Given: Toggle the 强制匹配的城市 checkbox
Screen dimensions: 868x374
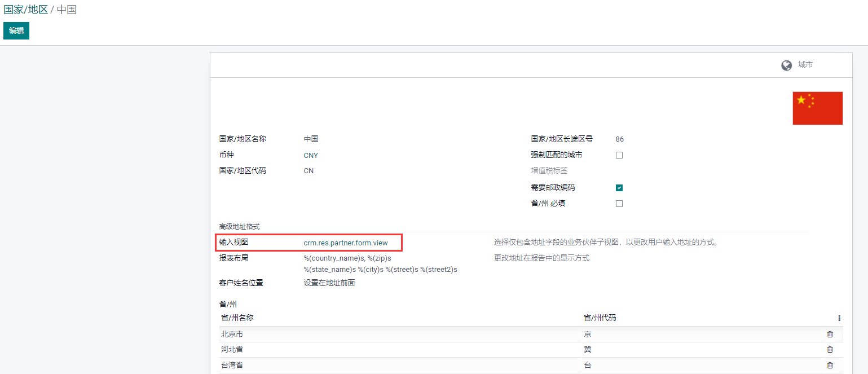Looking at the screenshot, I should 619,155.
